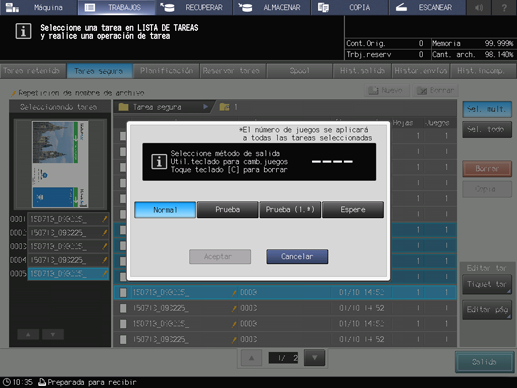The image size is (517, 388).
Task: Move selected job list down arrow
Action: pos(53,334)
